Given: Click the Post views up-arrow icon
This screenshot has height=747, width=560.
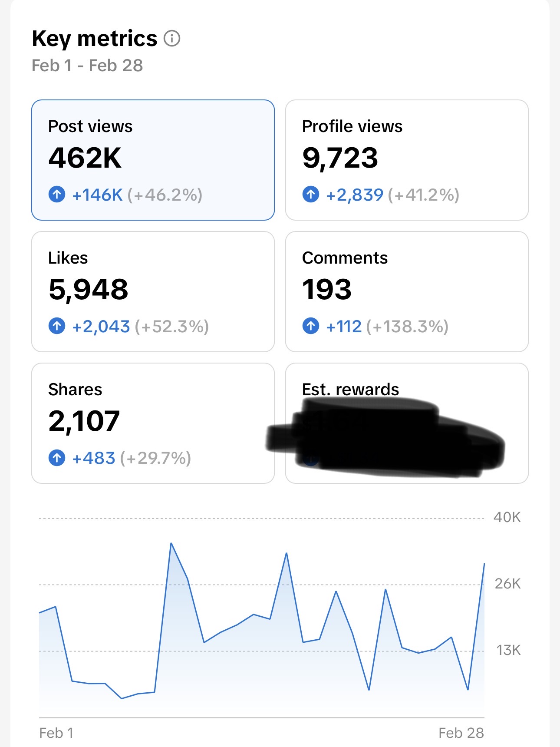Looking at the screenshot, I should click(x=57, y=194).
